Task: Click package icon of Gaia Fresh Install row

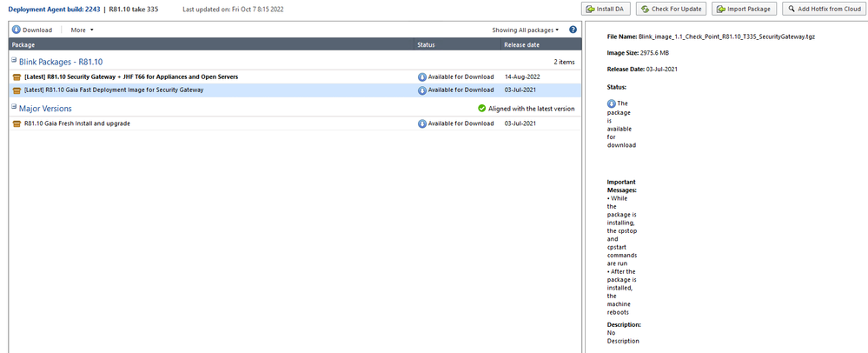Action: pyautogui.click(x=17, y=124)
